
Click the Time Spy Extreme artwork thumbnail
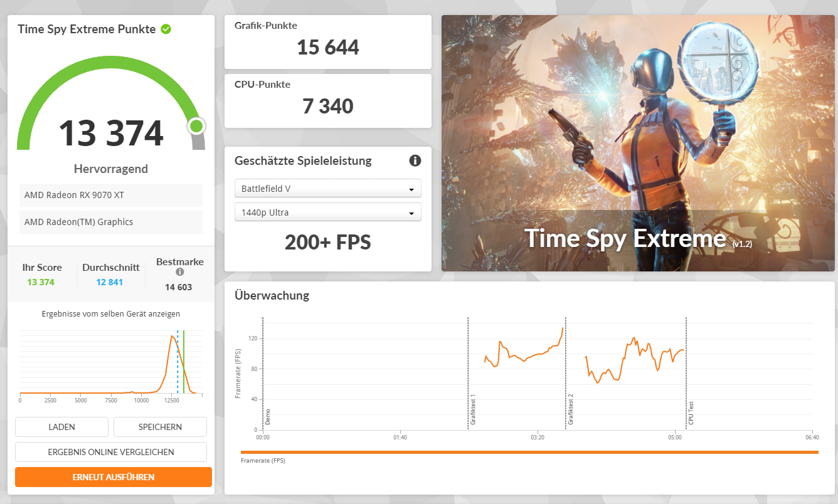tap(638, 144)
